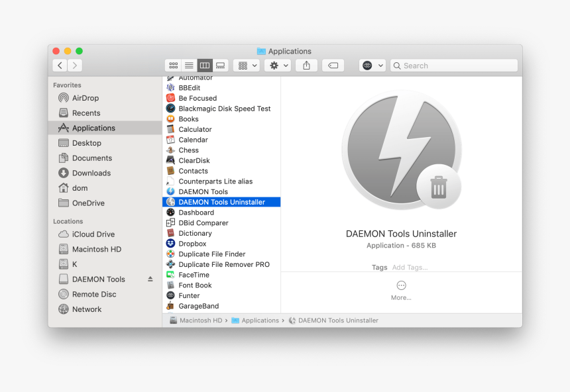Image resolution: width=570 pixels, height=392 pixels.
Task: Close the Finder window
Action: (56, 51)
